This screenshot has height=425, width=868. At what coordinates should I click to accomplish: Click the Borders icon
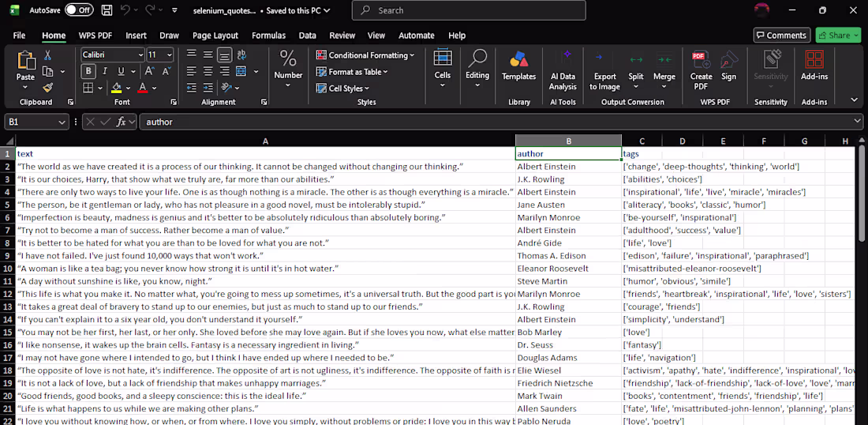click(x=88, y=88)
